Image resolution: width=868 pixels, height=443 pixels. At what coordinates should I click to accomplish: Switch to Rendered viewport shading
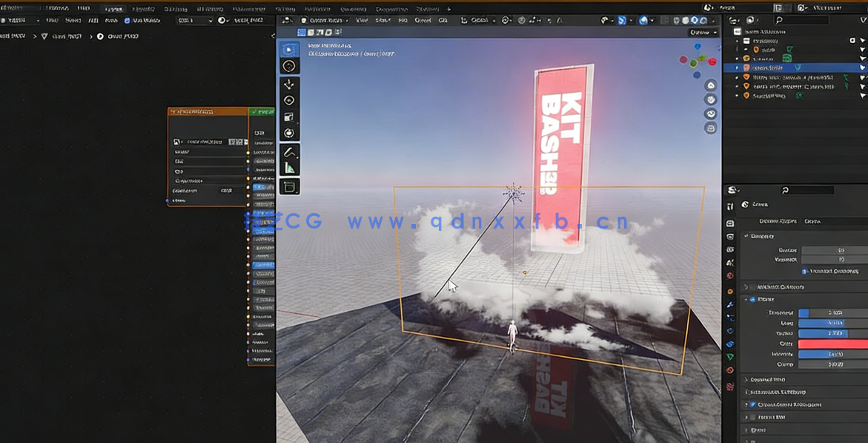coord(703,20)
